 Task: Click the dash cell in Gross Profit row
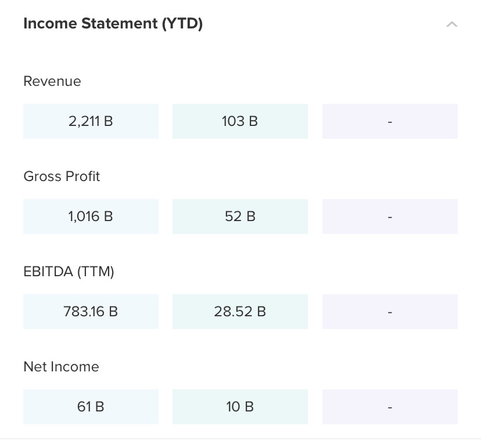pyautogui.click(x=390, y=216)
